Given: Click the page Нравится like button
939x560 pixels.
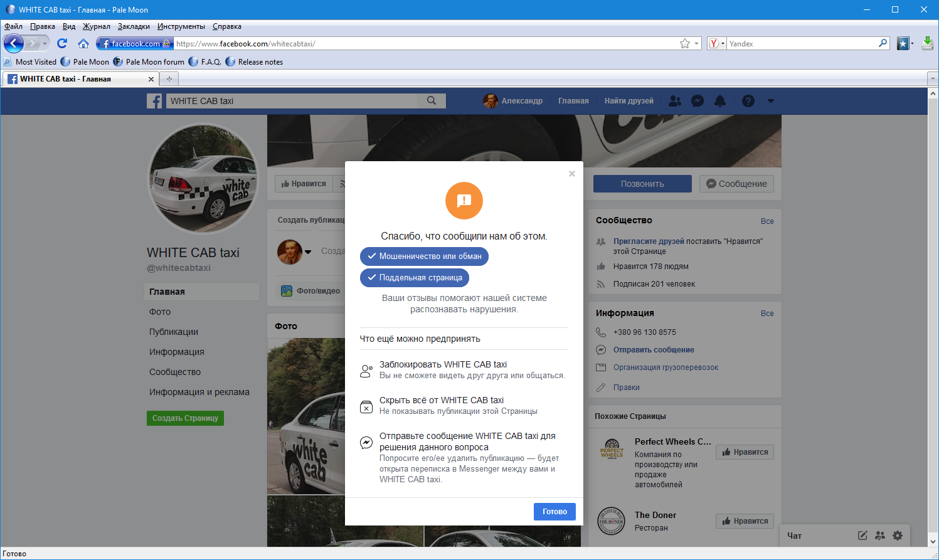Looking at the screenshot, I should pyautogui.click(x=304, y=184).
